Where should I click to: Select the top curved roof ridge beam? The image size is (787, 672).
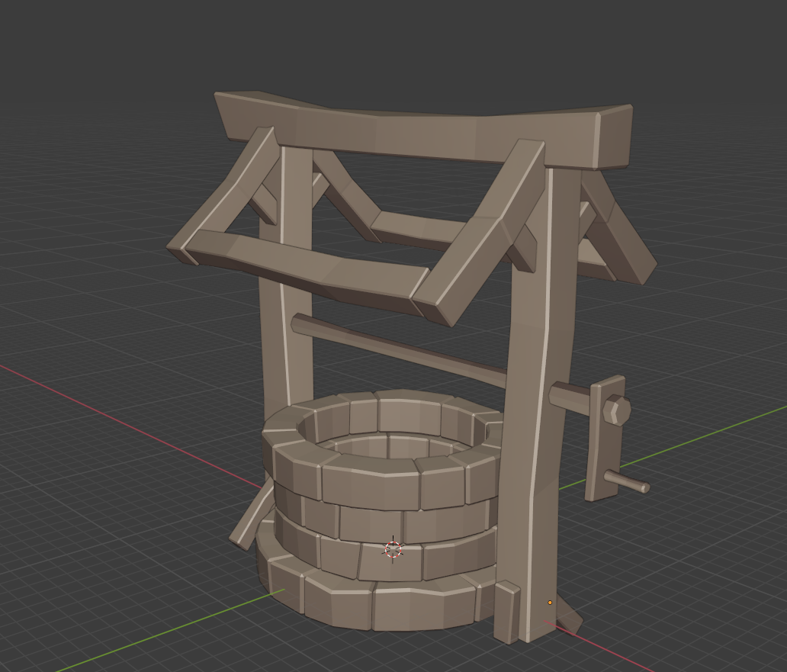pos(424,130)
